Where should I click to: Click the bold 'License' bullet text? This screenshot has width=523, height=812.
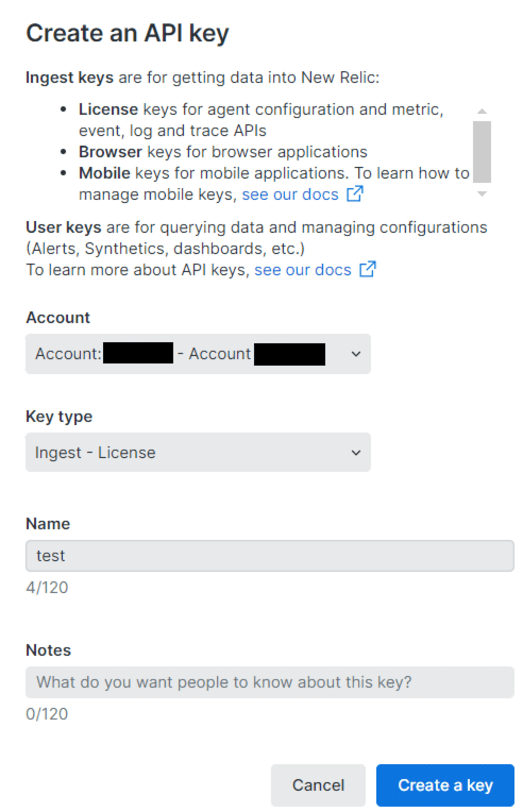point(108,110)
